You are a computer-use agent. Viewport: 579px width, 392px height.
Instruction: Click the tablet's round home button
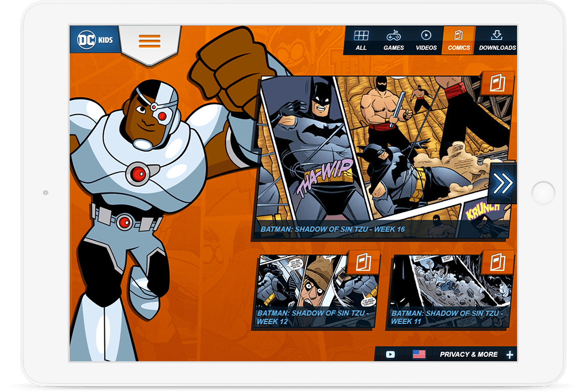(x=543, y=193)
